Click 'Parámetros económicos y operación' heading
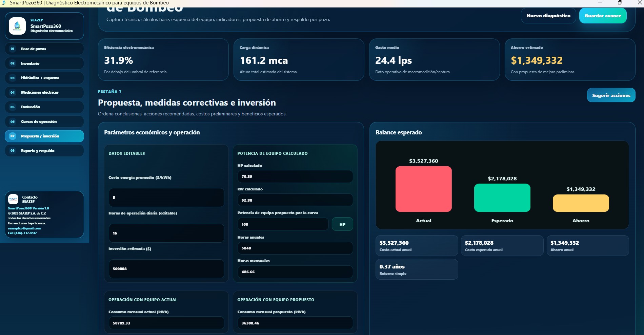The image size is (644, 335). coord(152,132)
